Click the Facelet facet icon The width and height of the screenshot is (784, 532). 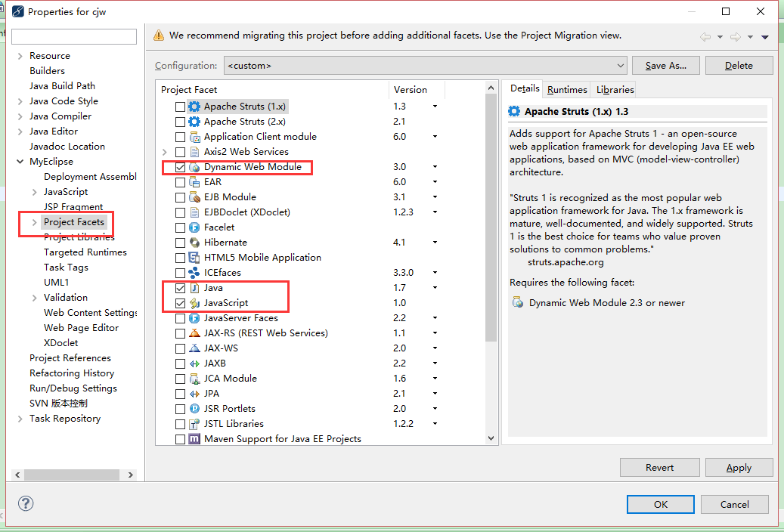click(x=194, y=227)
